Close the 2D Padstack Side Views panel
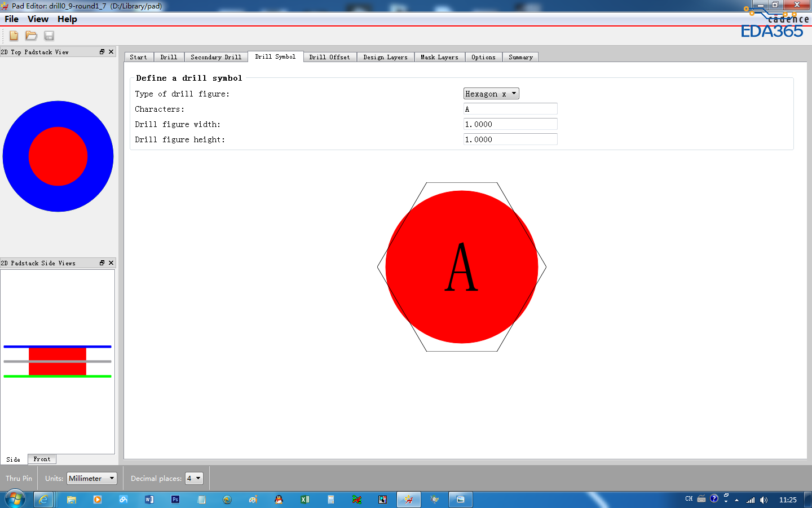This screenshot has height=508, width=812. tap(111, 263)
